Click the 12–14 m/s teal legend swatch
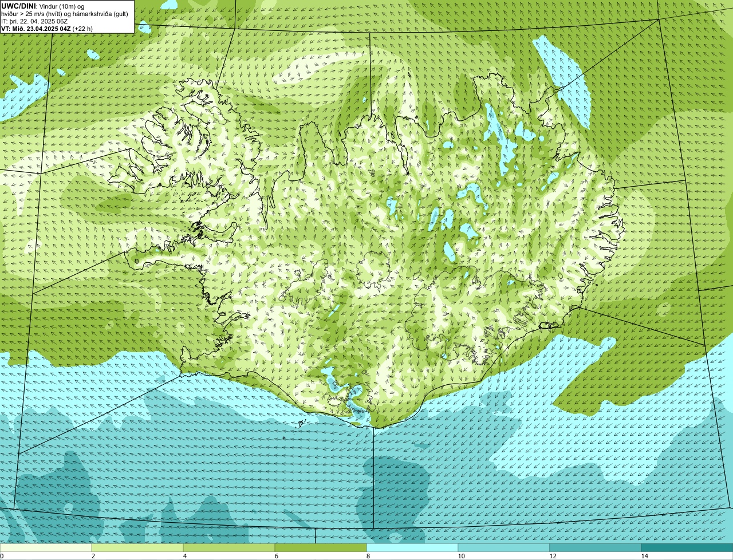This screenshot has height=560, width=733. pyautogui.click(x=596, y=547)
